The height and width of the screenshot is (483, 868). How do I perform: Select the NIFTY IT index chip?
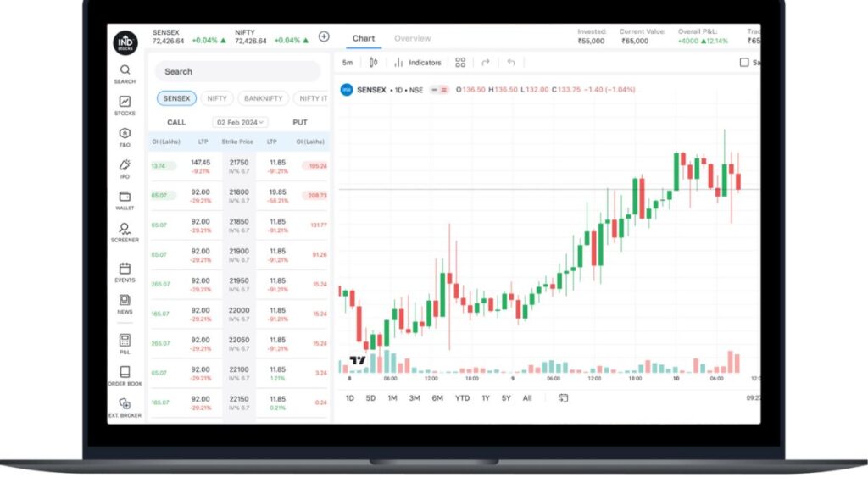(x=312, y=98)
